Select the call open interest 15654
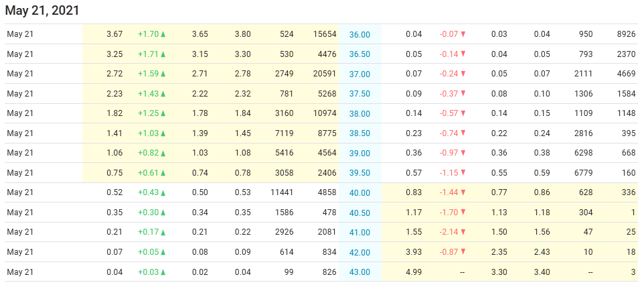The height and width of the screenshot is (289, 644). coord(324,34)
